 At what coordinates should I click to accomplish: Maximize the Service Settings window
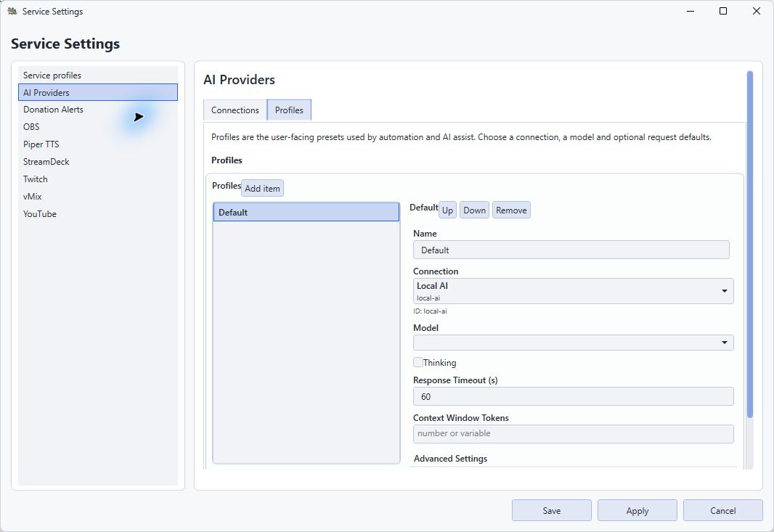[723, 11]
